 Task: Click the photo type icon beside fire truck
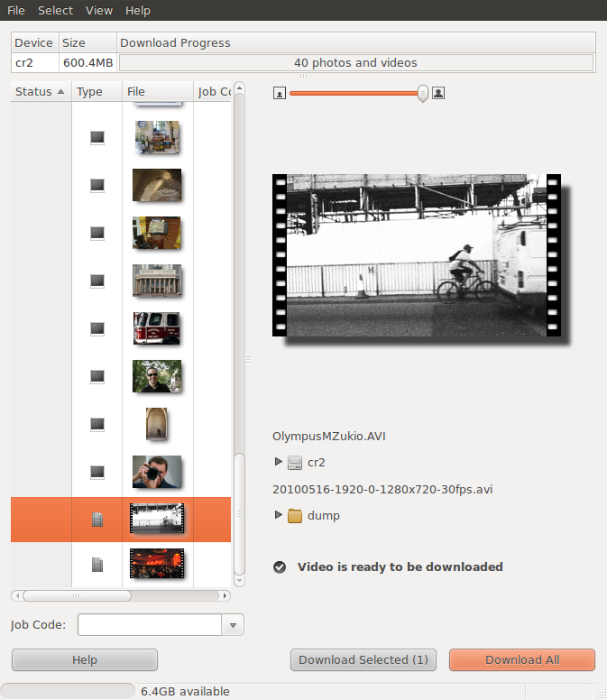point(97,329)
